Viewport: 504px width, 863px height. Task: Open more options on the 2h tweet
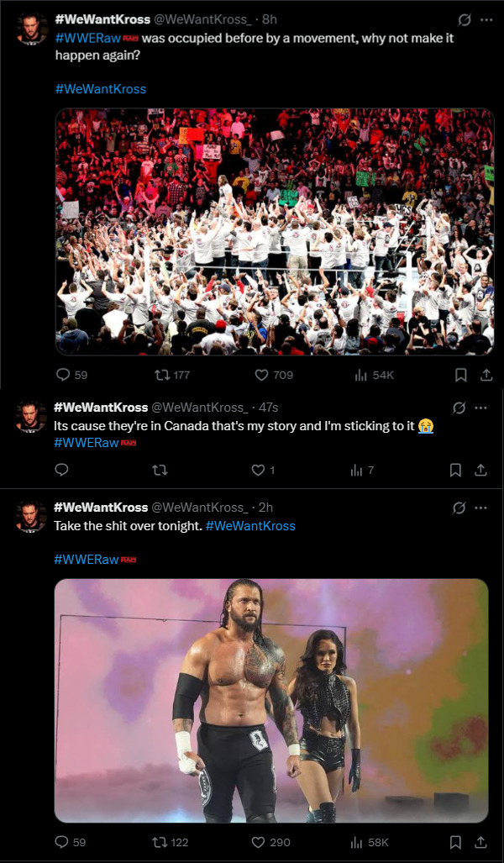(x=481, y=508)
